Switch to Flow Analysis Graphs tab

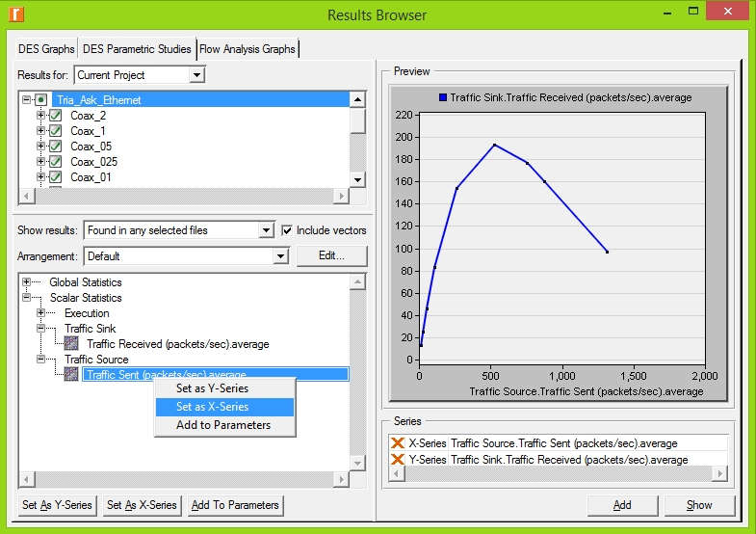coord(248,49)
